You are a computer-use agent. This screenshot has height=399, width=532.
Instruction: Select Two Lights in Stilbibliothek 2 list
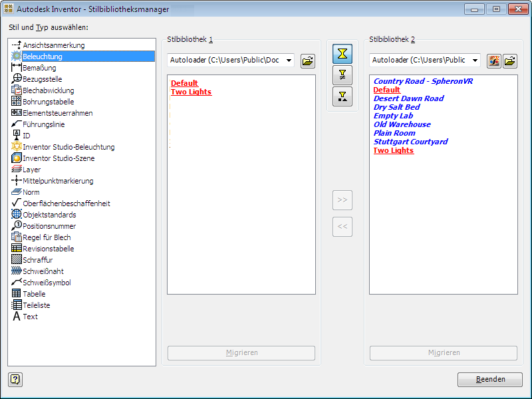(x=394, y=150)
